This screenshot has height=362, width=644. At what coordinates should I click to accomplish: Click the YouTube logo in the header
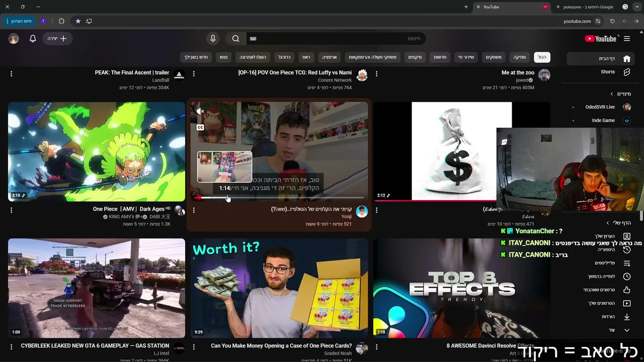pyautogui.click(x=601, y=39)
